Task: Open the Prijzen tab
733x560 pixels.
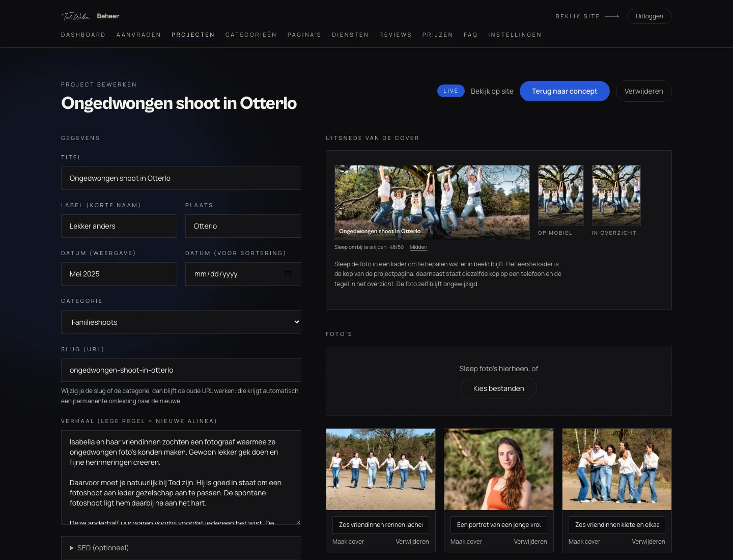Action: point(438,35)
